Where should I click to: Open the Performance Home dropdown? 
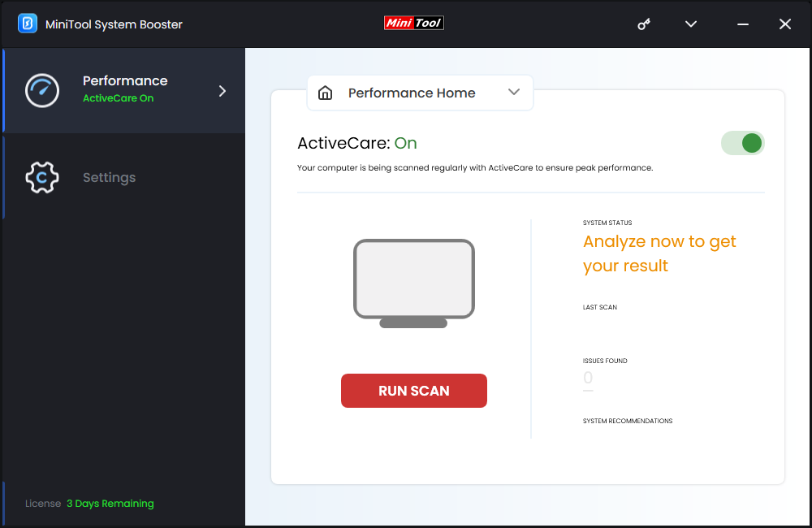[513, 93]
